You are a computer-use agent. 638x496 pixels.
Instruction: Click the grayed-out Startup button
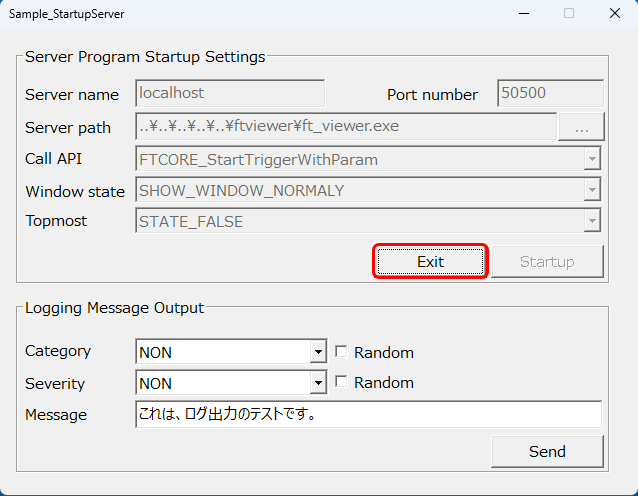[547, 262]
